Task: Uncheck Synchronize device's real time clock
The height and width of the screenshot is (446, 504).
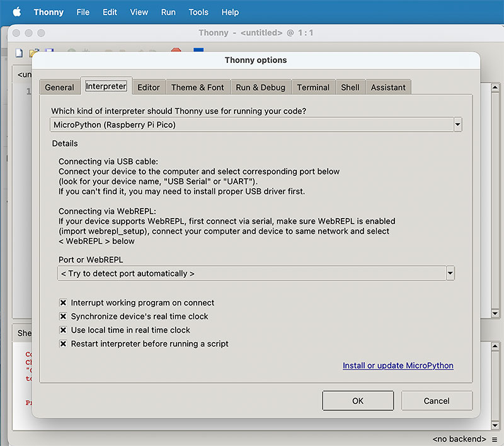Action: (63, 316)
